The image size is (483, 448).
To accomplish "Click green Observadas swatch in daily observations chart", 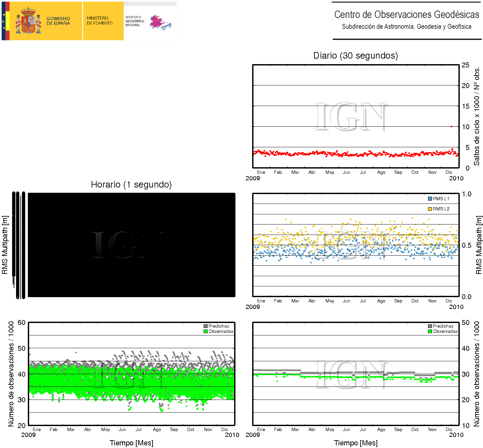I will pos(430,331).
